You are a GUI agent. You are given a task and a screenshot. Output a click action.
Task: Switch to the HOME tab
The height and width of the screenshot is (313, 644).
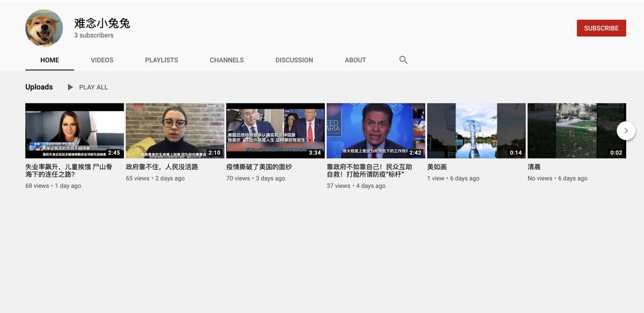pos(50,60)
